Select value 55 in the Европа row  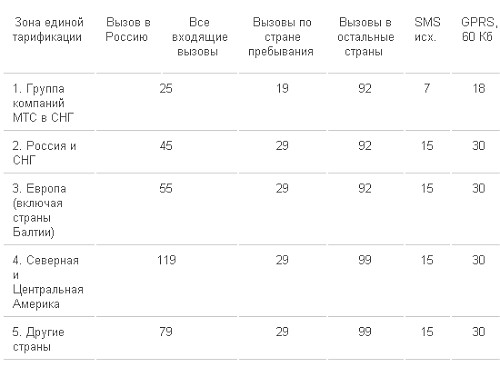[166, 188]
